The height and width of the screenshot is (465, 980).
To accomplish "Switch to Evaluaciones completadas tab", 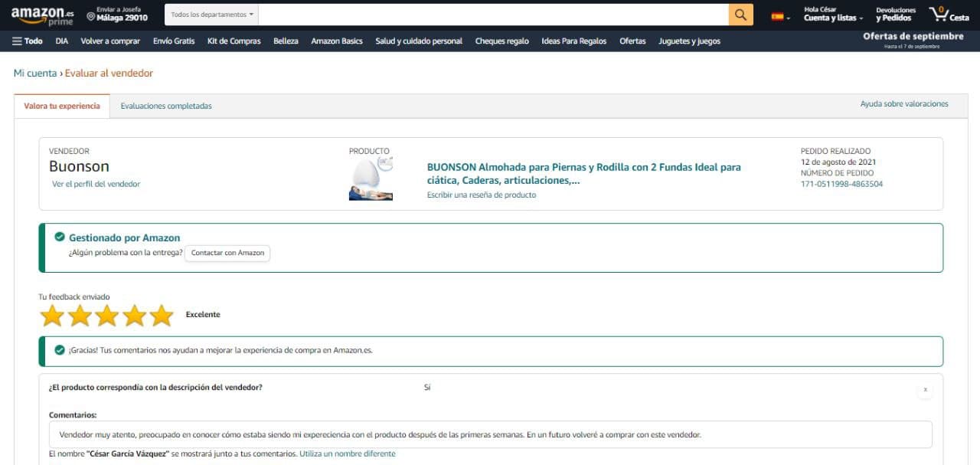I will click(166, 106).
